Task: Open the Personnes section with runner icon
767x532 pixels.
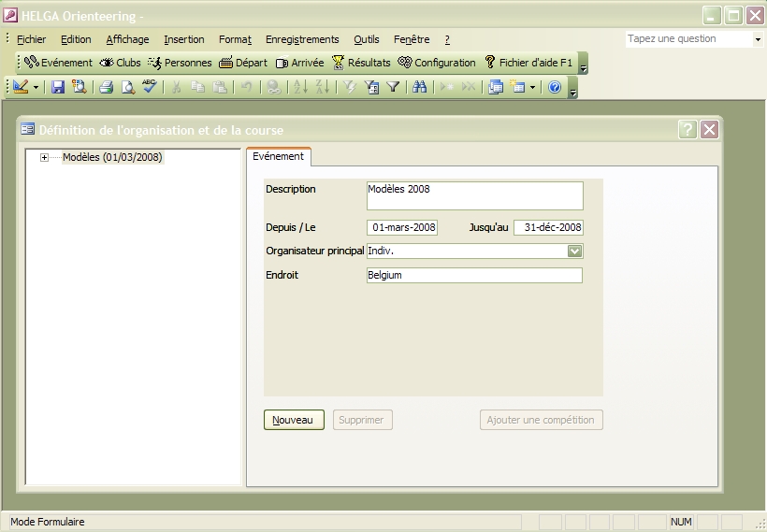Action: [x=180, y=63]
